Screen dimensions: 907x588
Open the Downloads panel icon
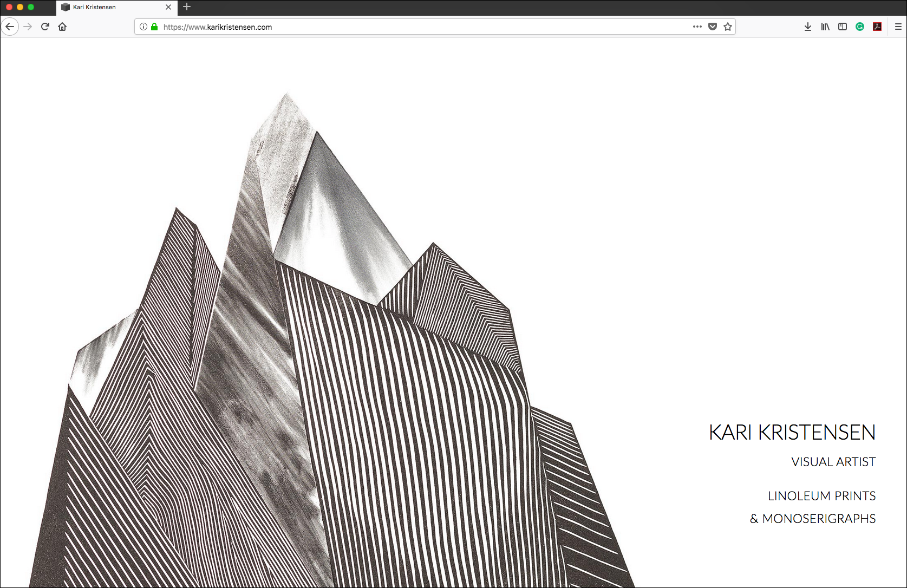point(807,27)
